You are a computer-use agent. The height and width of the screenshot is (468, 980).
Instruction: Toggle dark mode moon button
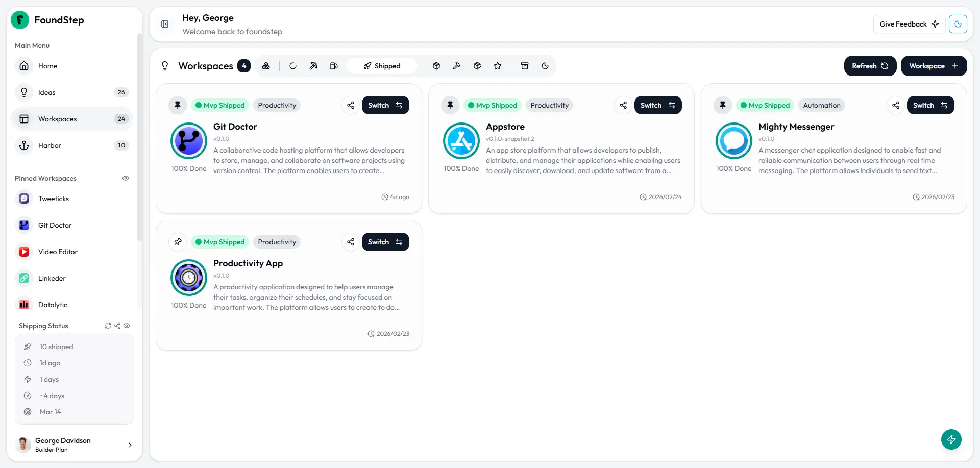[958, 24]
